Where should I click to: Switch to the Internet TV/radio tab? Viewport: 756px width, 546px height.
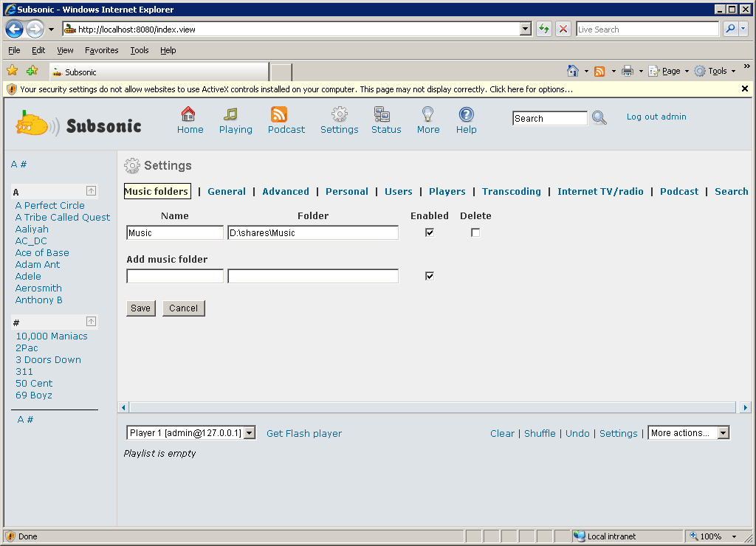coord(600,191)
